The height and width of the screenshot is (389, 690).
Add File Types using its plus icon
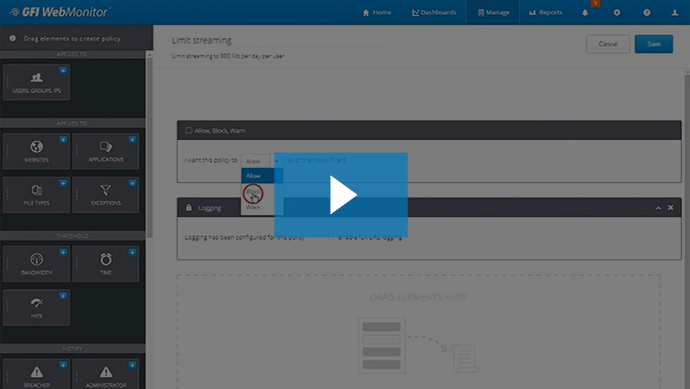coord(63,183)
